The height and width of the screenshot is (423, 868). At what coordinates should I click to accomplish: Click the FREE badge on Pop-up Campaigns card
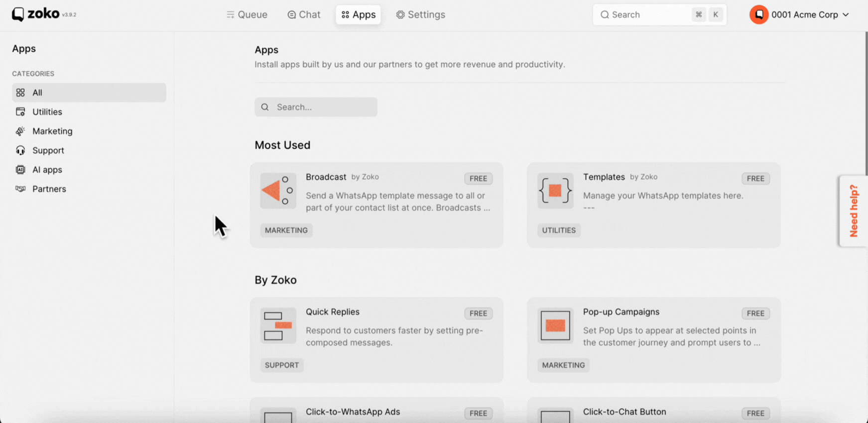click(756, 314)
